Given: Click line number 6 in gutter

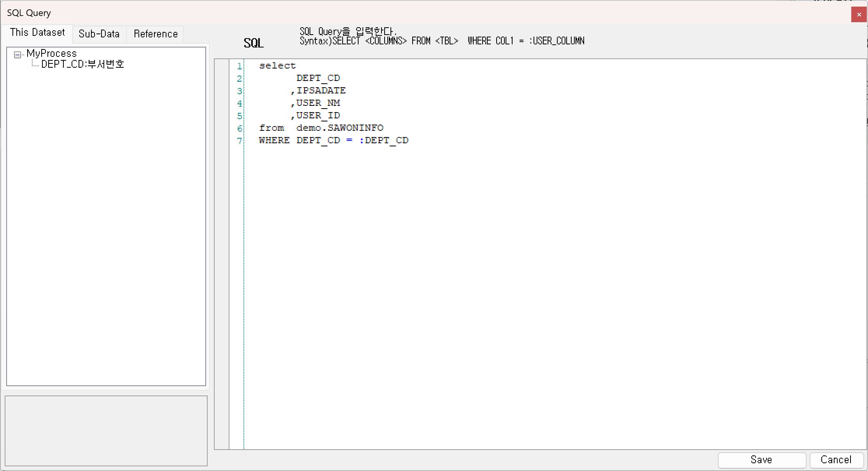Looking at the screenshot, I should point(240,128).
